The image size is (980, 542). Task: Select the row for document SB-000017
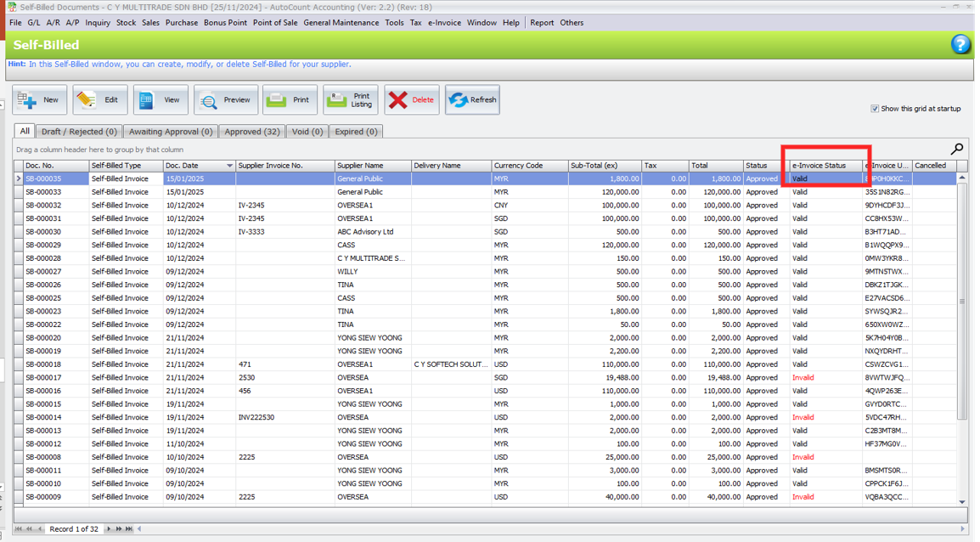[x=55, y=377]
